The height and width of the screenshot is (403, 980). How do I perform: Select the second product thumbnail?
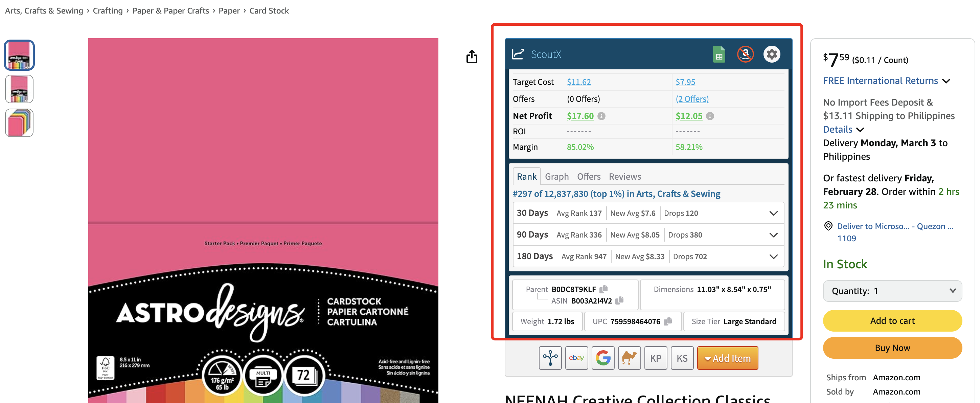tap(19, 89)
